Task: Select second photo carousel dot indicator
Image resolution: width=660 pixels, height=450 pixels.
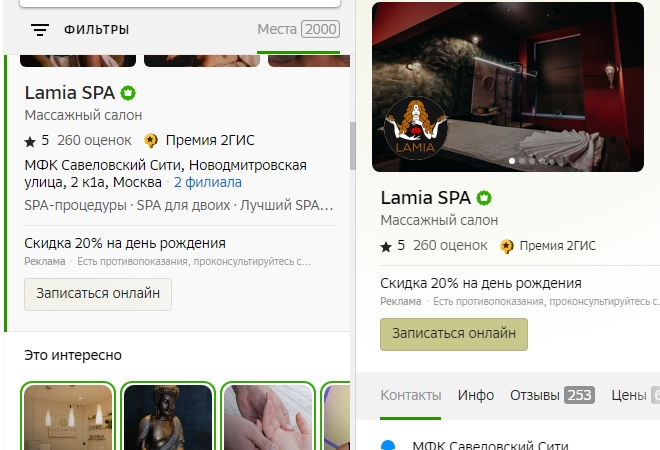Action: [522, 161]
